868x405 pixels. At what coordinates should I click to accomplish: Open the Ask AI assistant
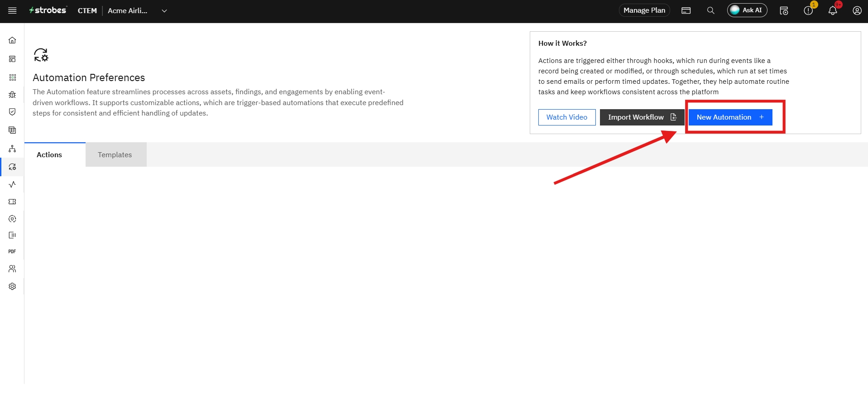coord(747,10)
